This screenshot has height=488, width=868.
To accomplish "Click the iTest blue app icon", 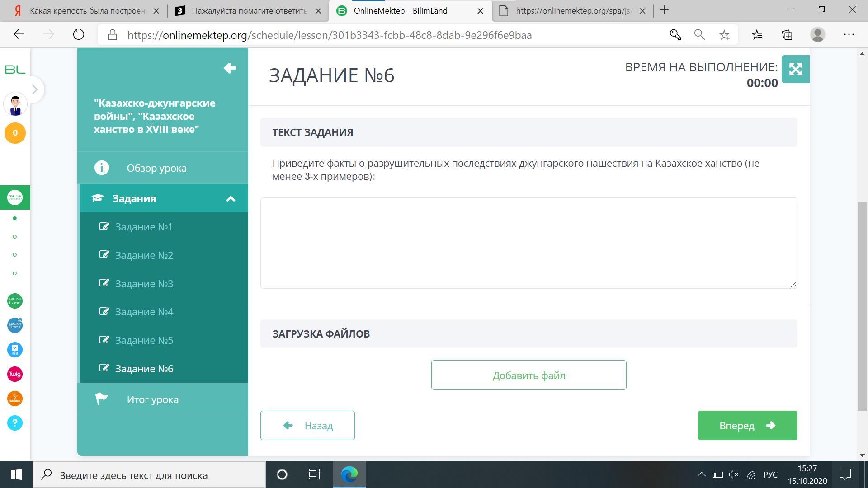I will point(15,350).
